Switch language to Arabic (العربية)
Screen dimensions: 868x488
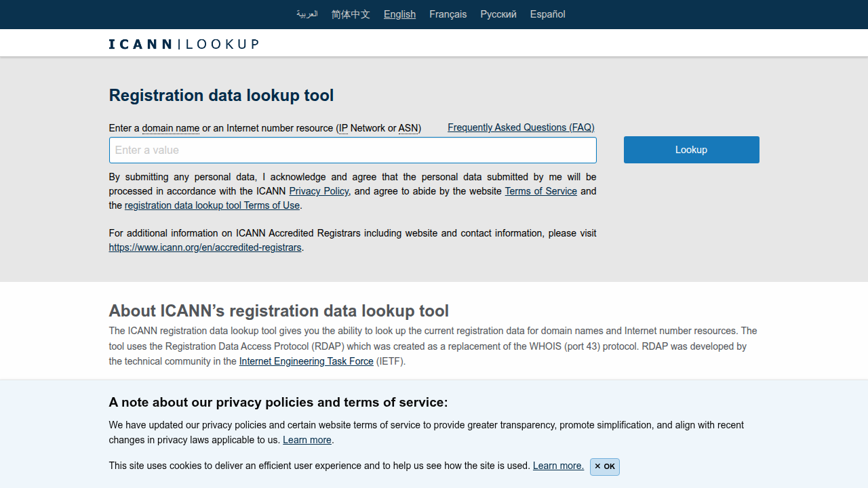click(x=307, y=14)
